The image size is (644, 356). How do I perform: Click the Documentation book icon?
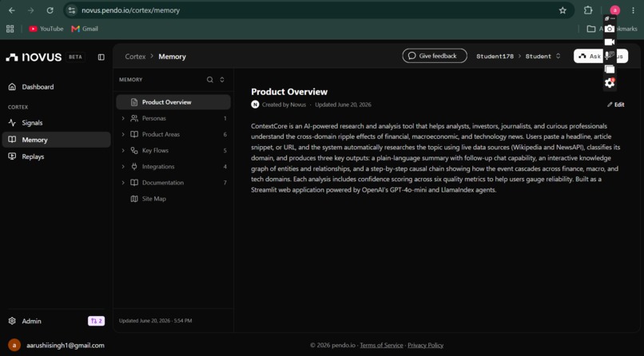[134, 183]
